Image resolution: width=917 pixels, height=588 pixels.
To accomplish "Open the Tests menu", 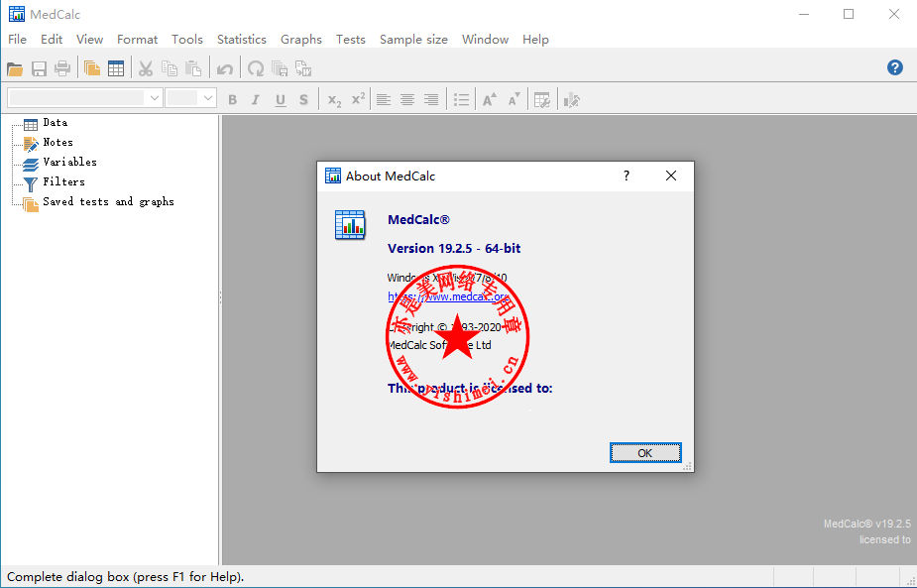I will pyautogui.click(x=350, y=40).
